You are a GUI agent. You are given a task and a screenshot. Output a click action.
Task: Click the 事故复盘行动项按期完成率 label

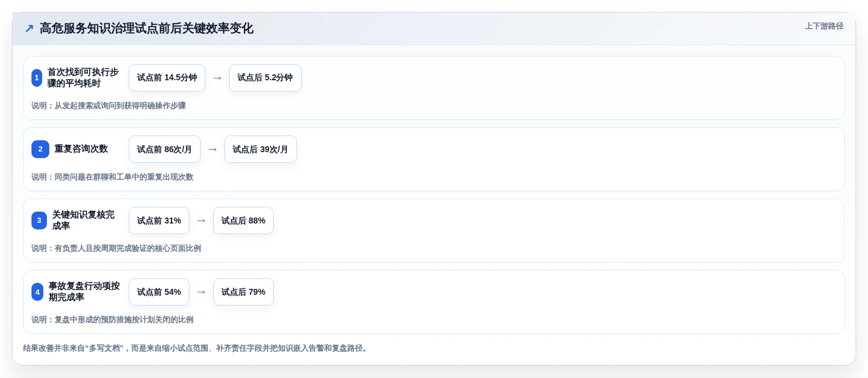pyautogui.click(x=84, y=292)
